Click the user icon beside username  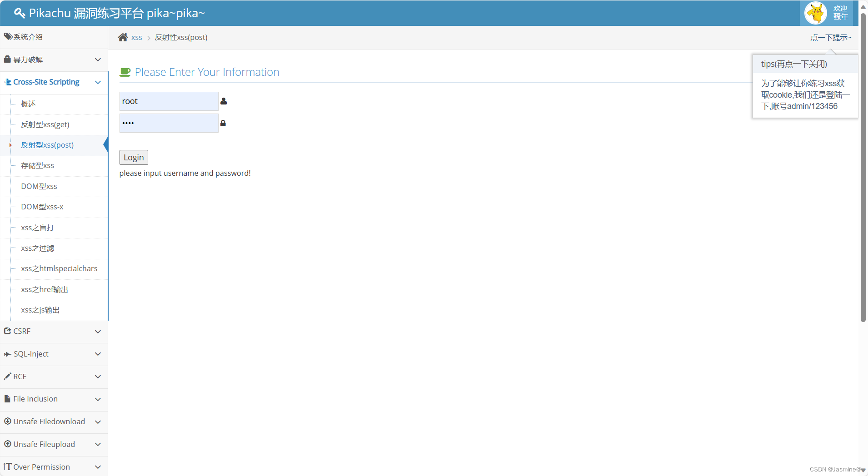coord(224,101)
